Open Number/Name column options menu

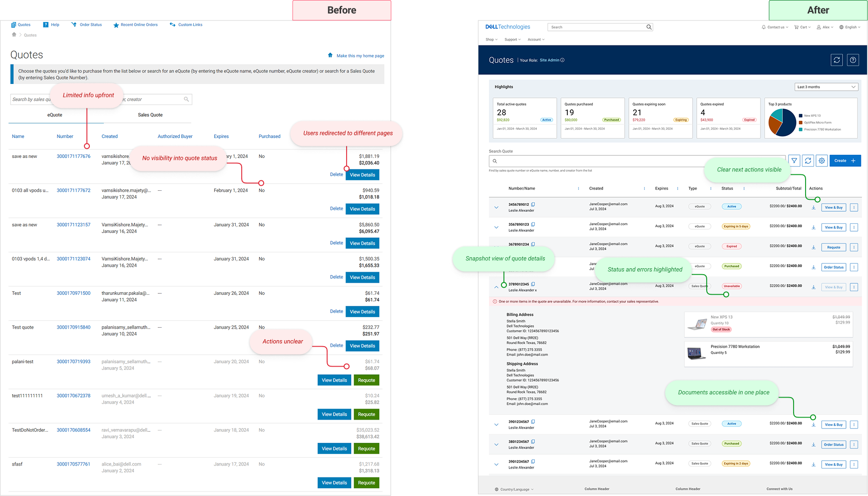[578, 188]
